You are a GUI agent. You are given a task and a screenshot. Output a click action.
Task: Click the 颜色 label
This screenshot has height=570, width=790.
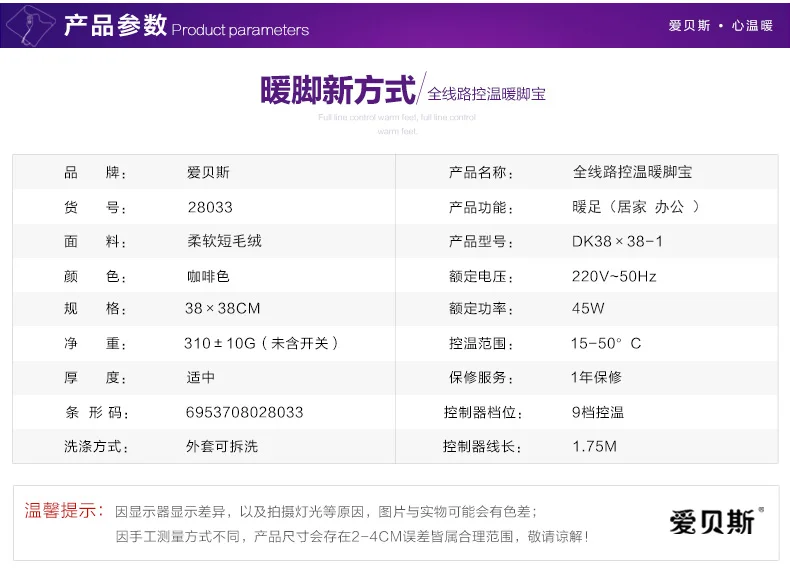(95, 276)
